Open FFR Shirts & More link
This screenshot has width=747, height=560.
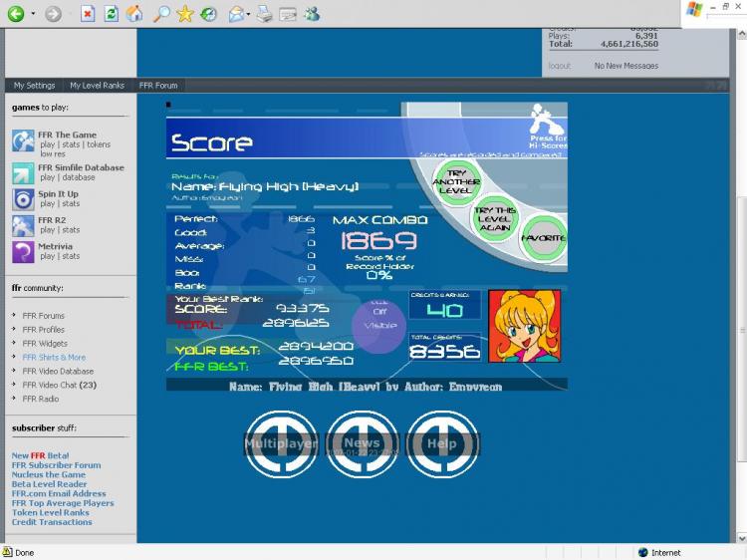[54, 357]
